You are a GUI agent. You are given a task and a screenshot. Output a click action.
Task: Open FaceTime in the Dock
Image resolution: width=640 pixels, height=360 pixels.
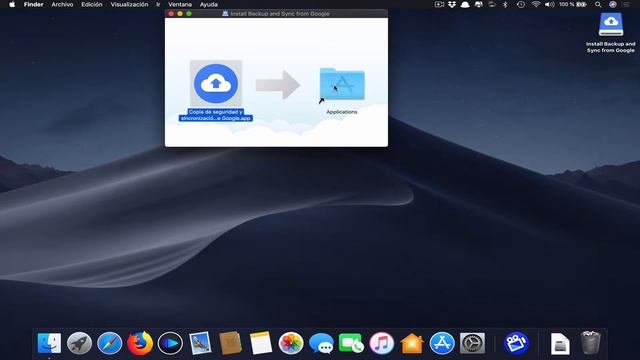351,343
